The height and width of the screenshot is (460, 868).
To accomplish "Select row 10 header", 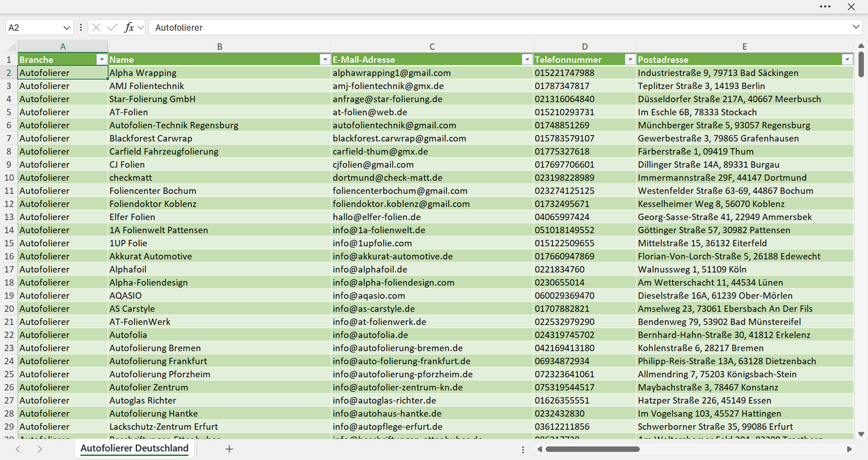I will [9, 178].
